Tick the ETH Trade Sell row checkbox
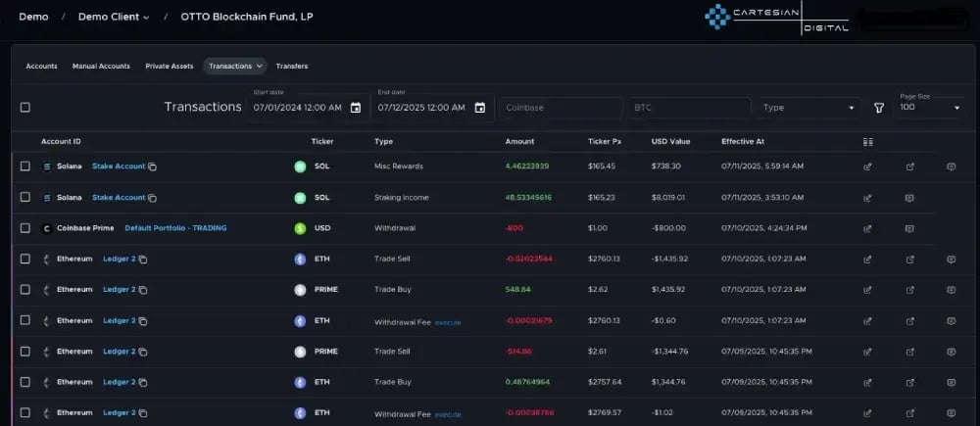The width and height of the screenshot is (980, 426). pos(25,259)
